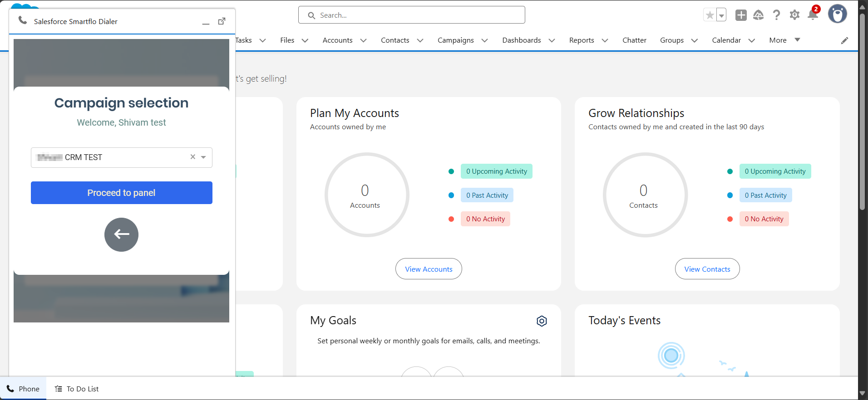
Task: Open the campaign dropdown arrow
Action: point(203,157)
